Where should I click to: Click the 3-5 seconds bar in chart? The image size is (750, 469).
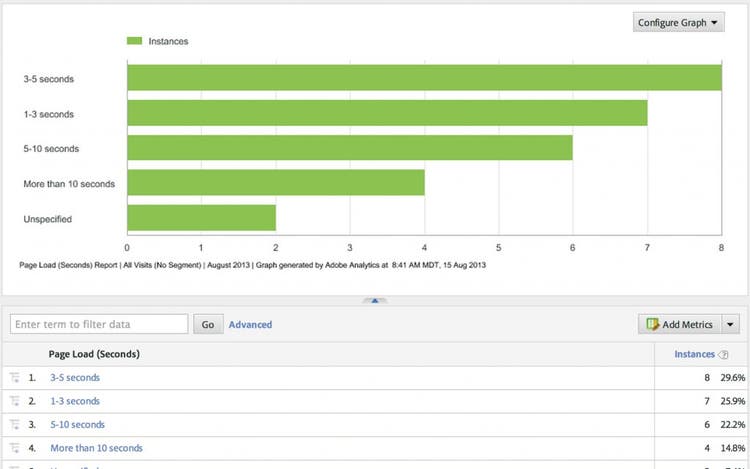(x=424, y=78)
